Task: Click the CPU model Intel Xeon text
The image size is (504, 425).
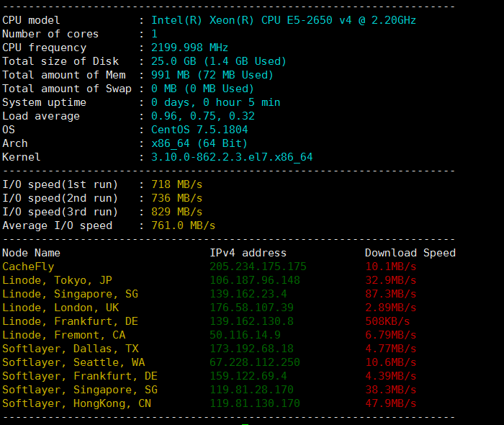Action: tap(283, 20)
